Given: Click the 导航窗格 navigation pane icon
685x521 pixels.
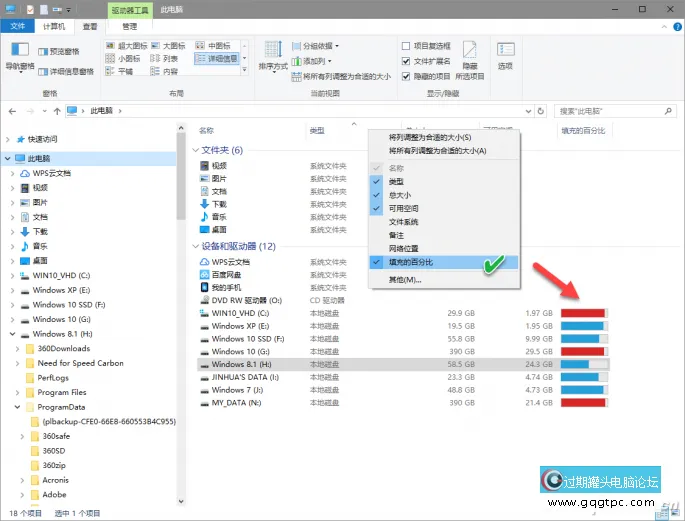Looking at the screenshot, I should tap(19, 52).
